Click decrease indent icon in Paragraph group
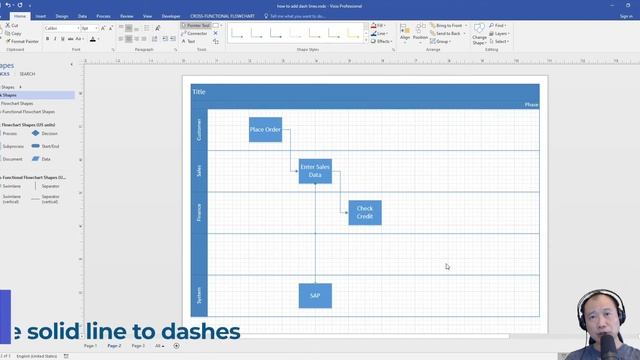This screenshot has height=360, width=640. point(165,39)
